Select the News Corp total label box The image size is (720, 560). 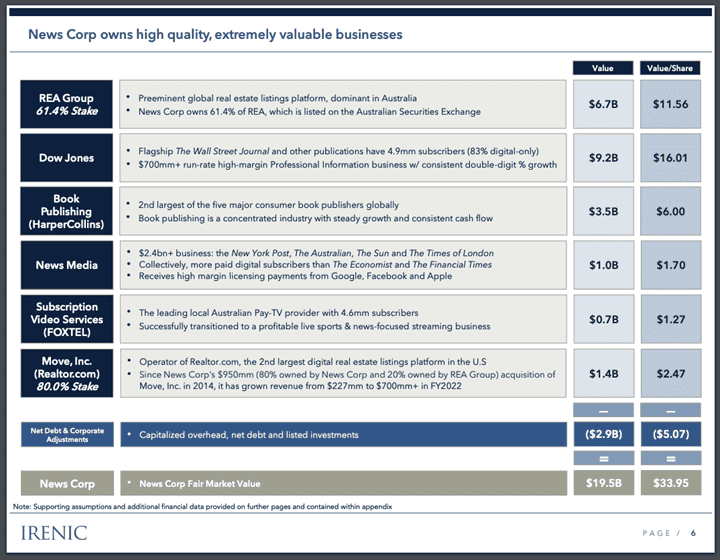(67, 483)
